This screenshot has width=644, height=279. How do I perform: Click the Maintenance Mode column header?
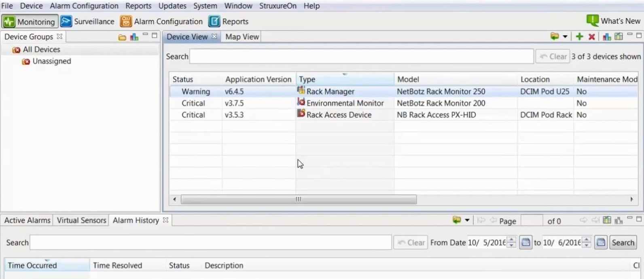point(606,79)
